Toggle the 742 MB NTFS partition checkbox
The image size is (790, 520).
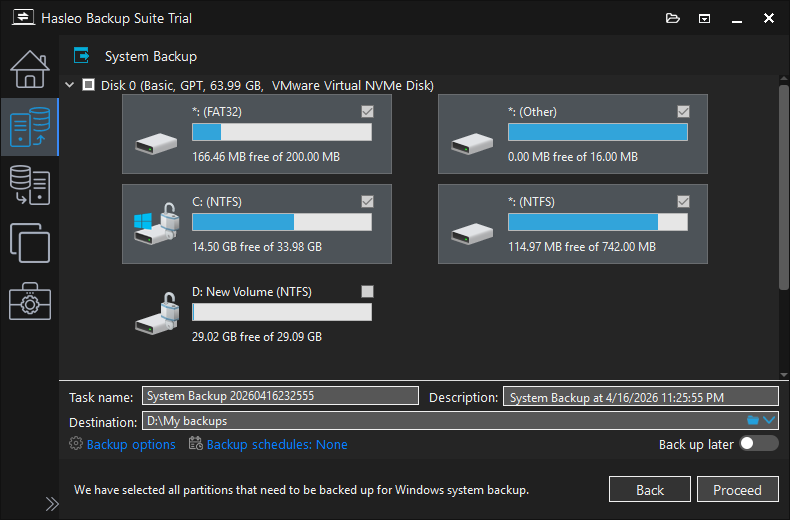[683, 202]
